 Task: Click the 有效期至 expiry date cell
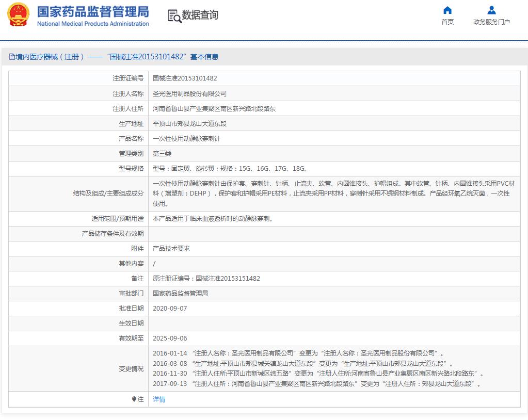(168, 338)
